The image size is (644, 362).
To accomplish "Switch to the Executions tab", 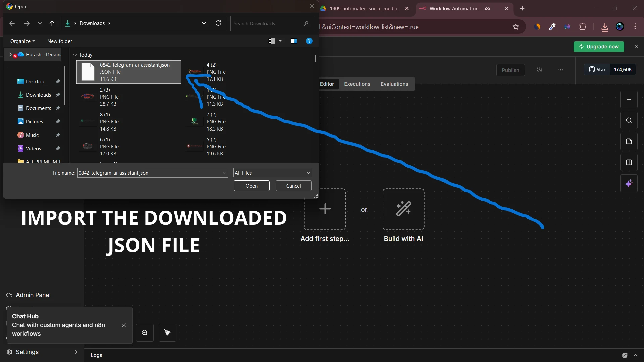I will [x=357, y=84].
